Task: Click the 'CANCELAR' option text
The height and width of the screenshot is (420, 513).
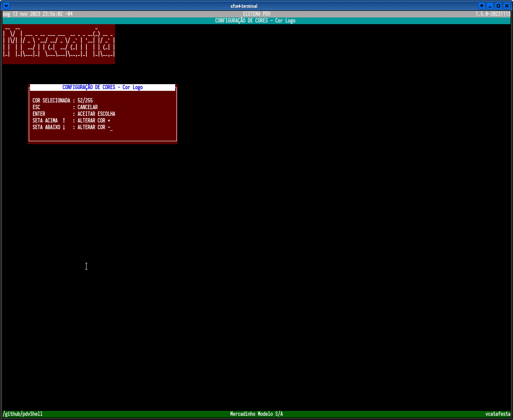Action: (x=88, y=107)
